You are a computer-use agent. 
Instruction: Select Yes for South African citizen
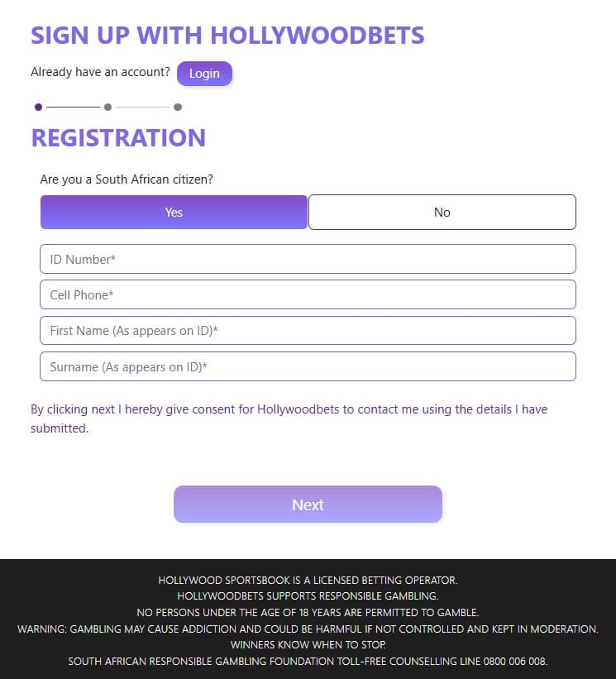(174, 213)
